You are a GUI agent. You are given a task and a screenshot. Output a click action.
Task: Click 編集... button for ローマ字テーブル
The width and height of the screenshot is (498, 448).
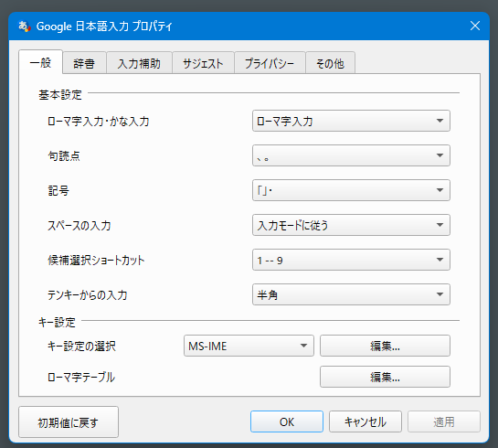click(x=385, y=377)
